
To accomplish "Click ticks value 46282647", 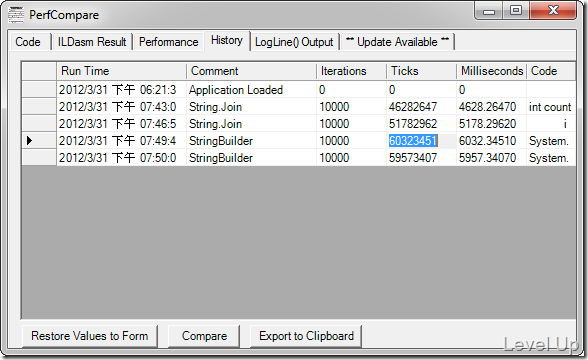I will [421, 107].
